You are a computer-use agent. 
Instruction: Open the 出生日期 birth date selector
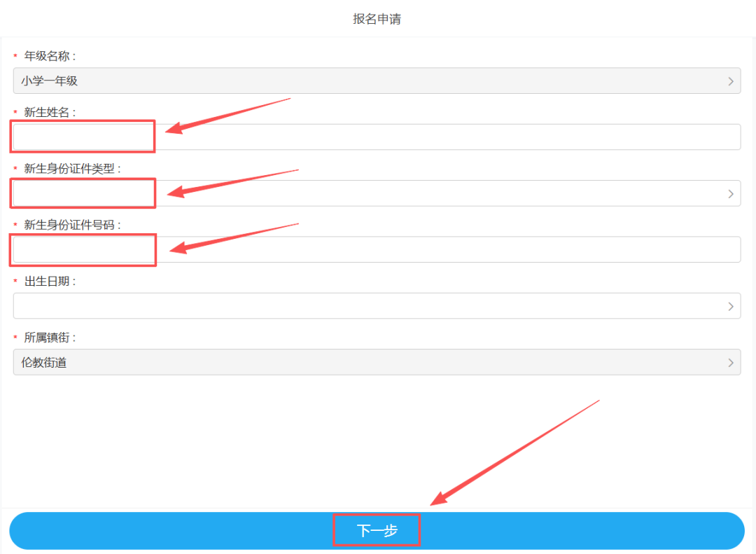pos(377,305)
